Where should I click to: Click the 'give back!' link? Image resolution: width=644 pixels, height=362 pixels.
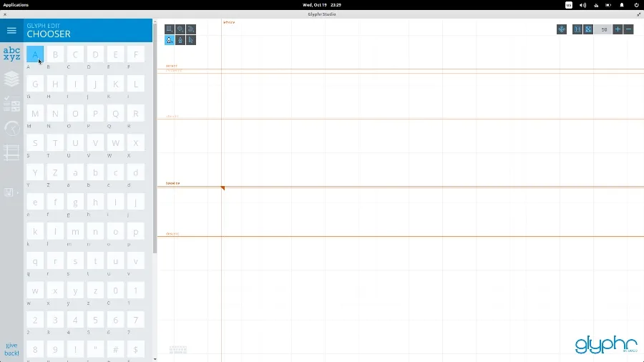tap(11, 349)
